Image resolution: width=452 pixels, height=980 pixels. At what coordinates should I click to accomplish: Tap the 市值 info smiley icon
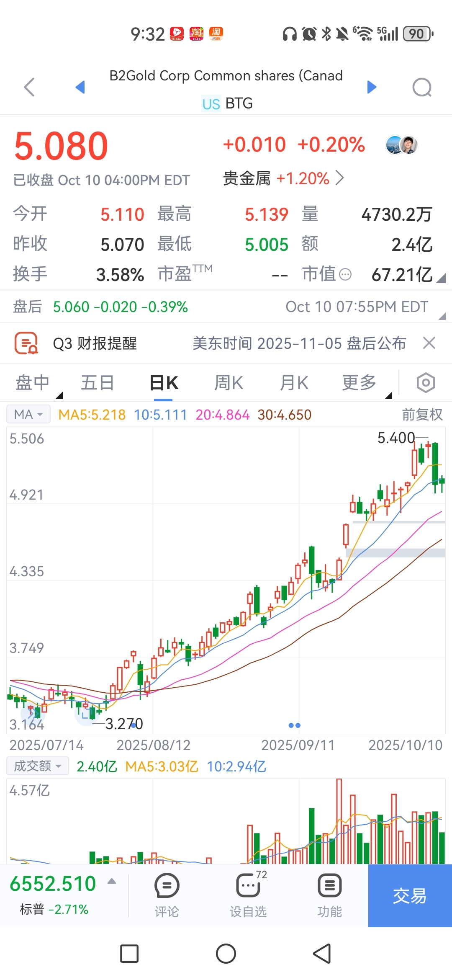coord(345,275)
